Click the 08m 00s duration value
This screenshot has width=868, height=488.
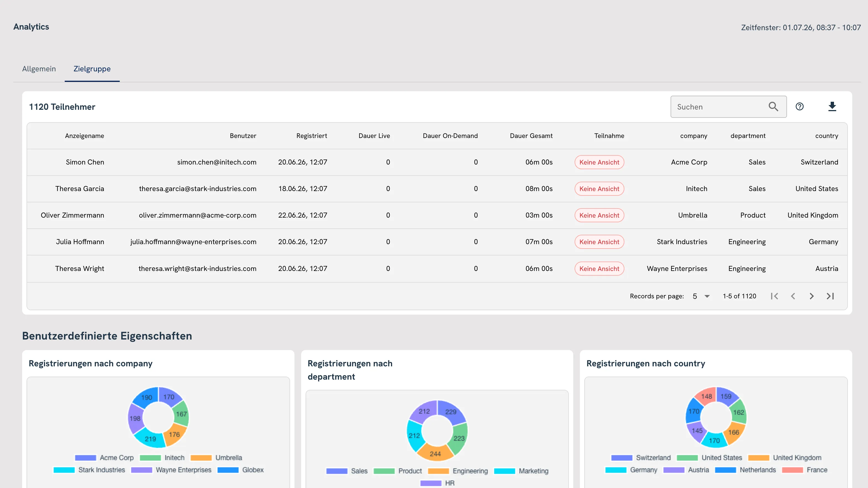tap(539, 189)
